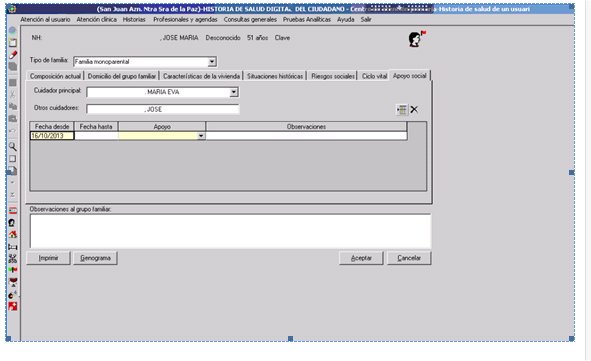Click the patient name JOSE MARIA

(180, 38)
